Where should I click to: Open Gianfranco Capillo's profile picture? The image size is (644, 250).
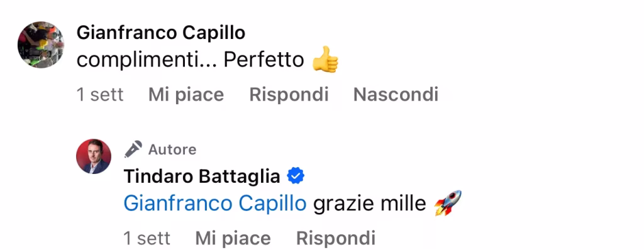[41, 45]
